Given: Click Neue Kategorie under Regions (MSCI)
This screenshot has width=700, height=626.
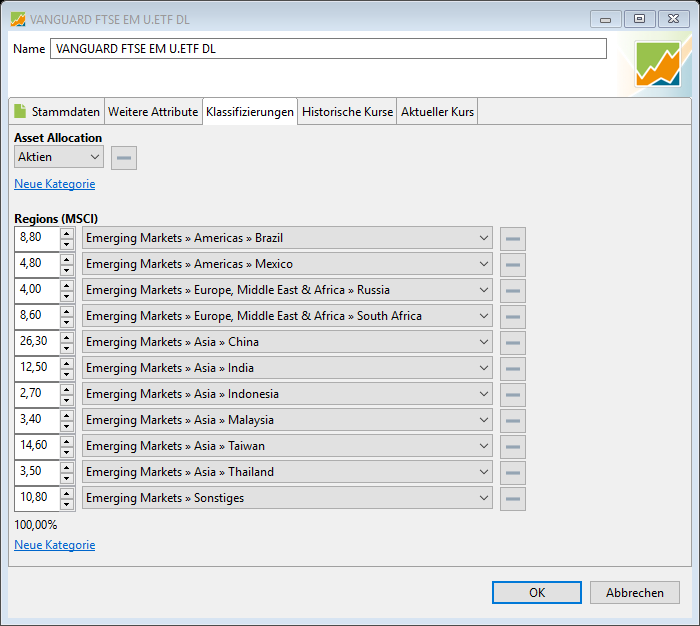Looking at the screenshot, I should [54, 545].
